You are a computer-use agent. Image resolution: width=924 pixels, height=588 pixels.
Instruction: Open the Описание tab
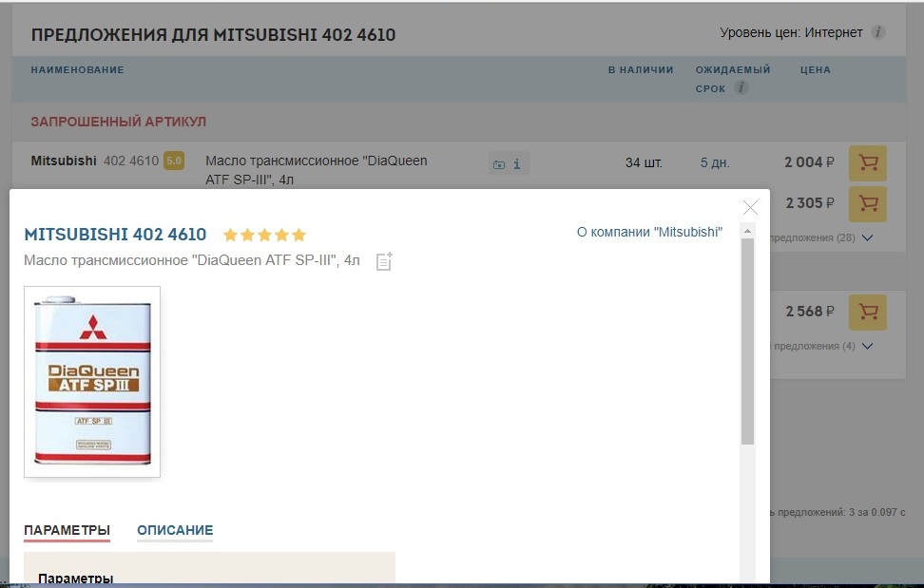175,530
